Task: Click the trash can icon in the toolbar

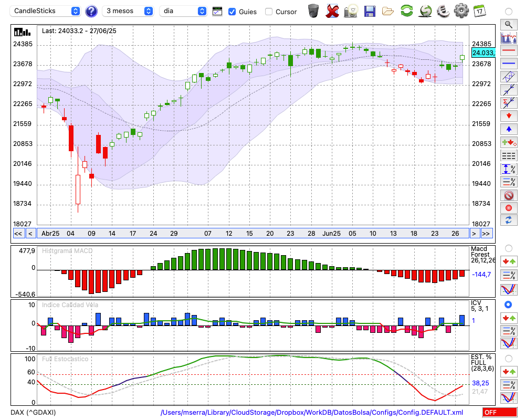Action: [x=313, y=10]
